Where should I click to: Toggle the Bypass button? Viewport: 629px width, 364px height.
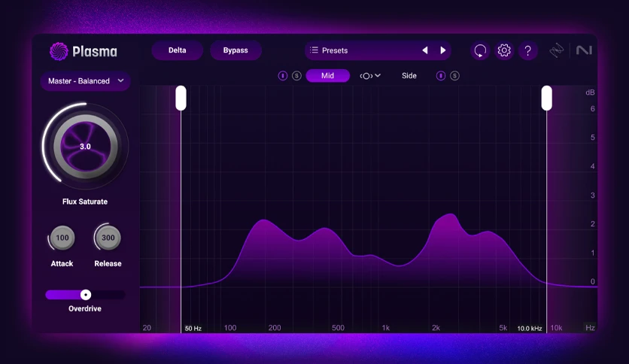(x=235, y=50)
